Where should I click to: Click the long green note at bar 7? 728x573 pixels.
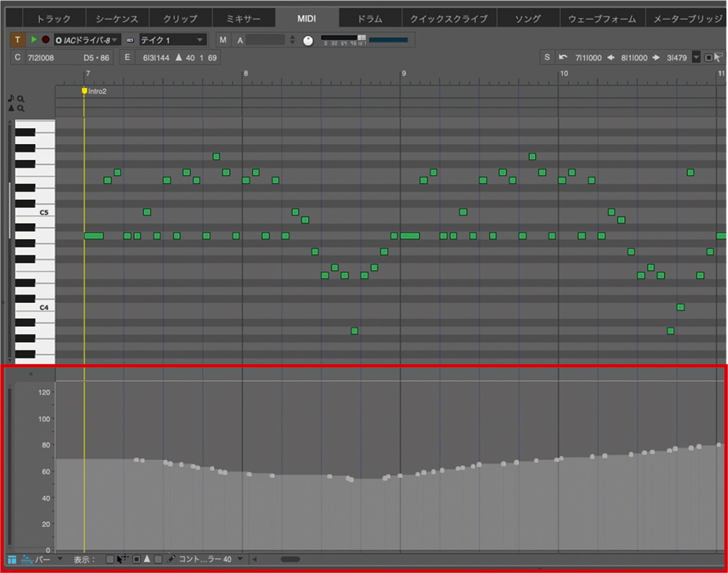tap(94, 235)
